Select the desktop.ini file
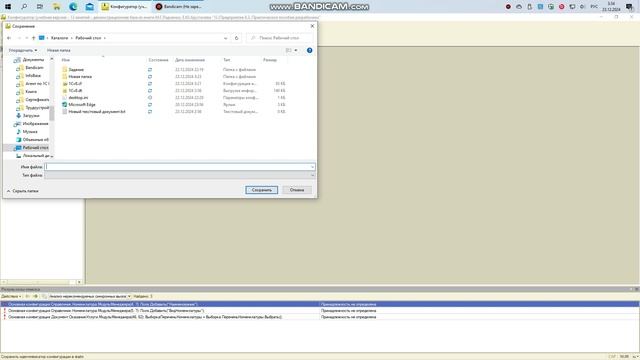The width and height of the screenshot is (640, 360). click(x=78, y=98)
